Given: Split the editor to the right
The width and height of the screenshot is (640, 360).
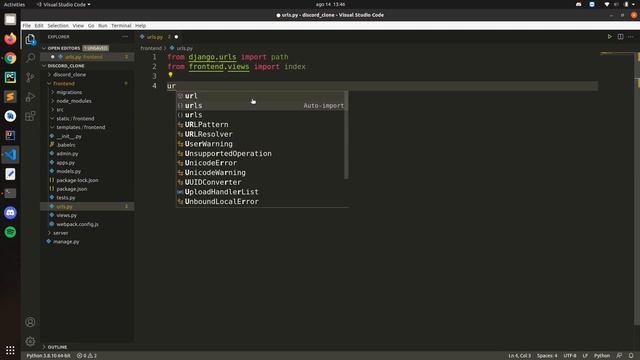Looking at the screenshot, I should 620,37.
